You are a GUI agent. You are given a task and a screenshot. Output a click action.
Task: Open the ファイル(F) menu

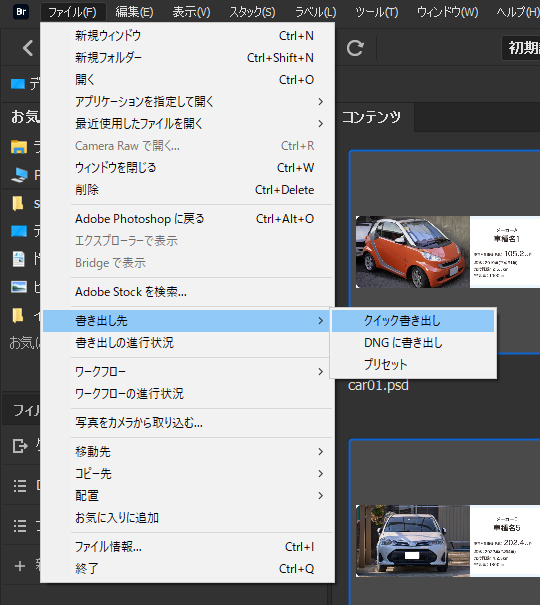click(x=73, y=12)
